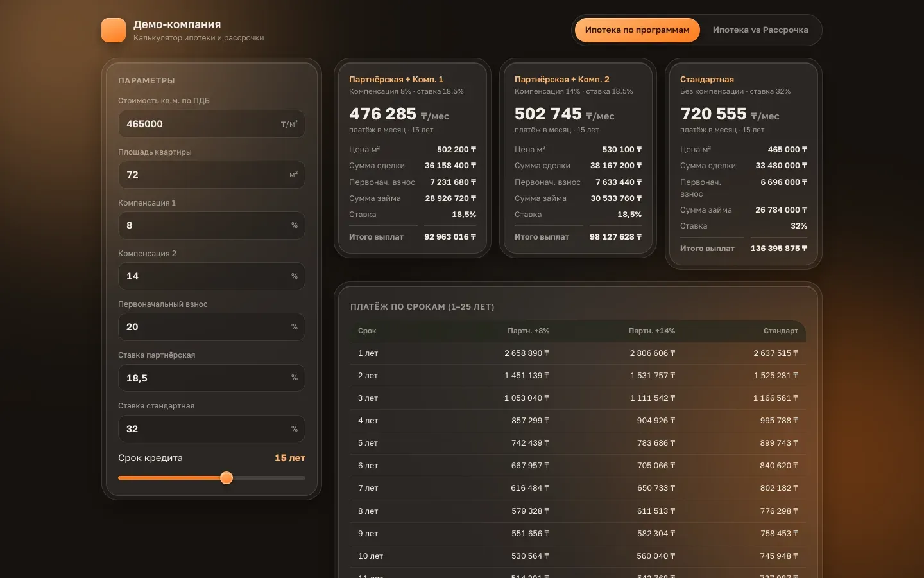Click the 705 066 ₸ cell
The height and width of the screenshot is (578, 924).
[x=656, y=466]
